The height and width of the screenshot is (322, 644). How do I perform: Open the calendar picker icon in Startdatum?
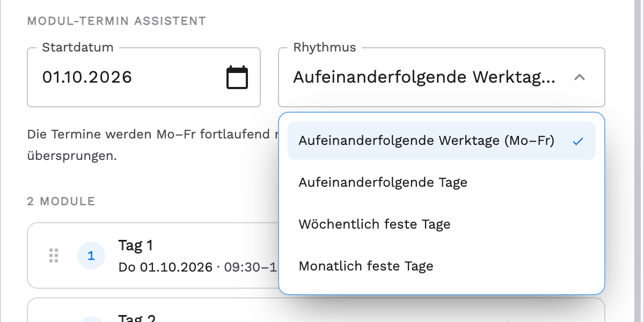pos(237,77)
